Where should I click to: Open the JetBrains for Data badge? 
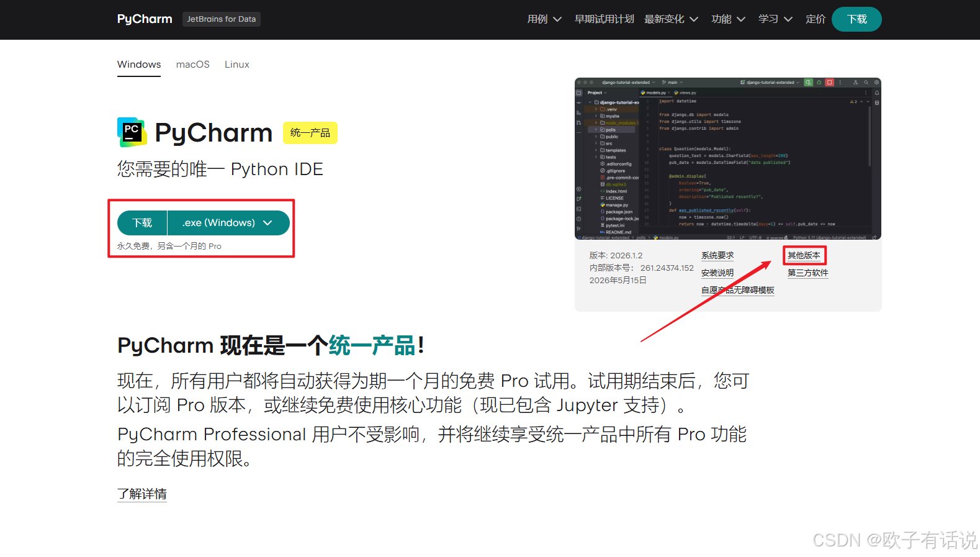pos(222,19)
